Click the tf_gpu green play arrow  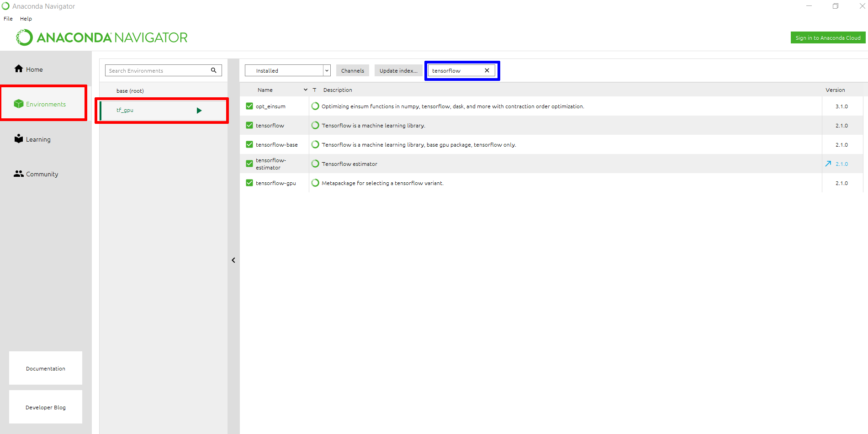(x=199, y=111)
